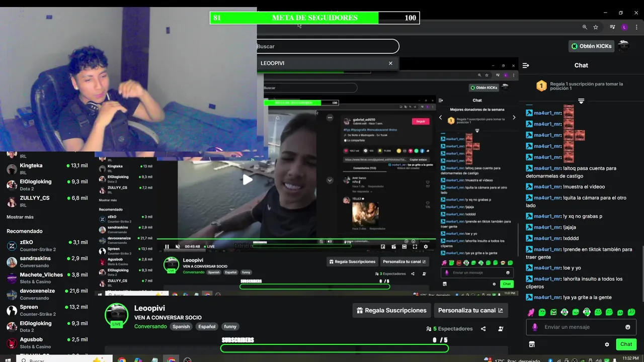Pause the stream in the video player
The width and height of the screenshot is (644, 362).
pos(167,246)
